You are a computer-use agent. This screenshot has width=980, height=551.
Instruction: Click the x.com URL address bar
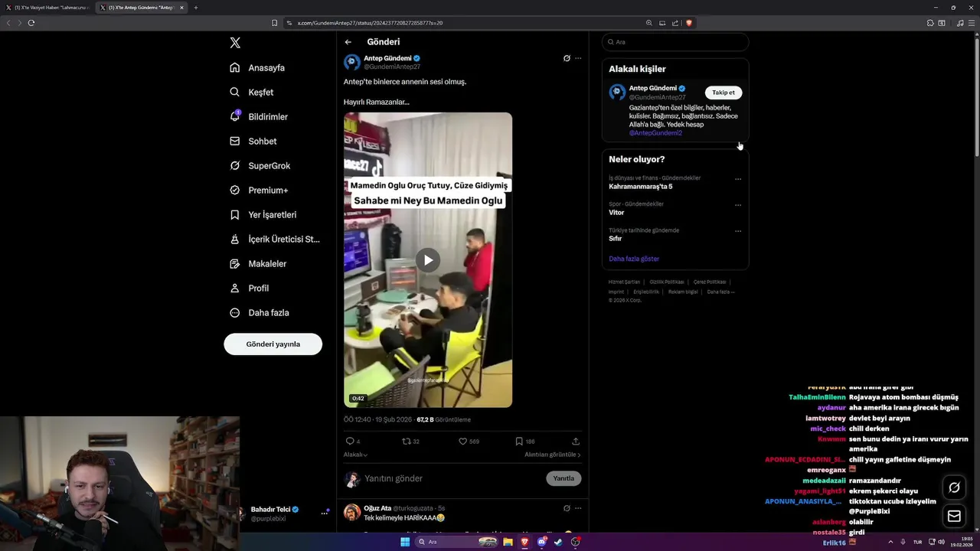pos(467,23)
